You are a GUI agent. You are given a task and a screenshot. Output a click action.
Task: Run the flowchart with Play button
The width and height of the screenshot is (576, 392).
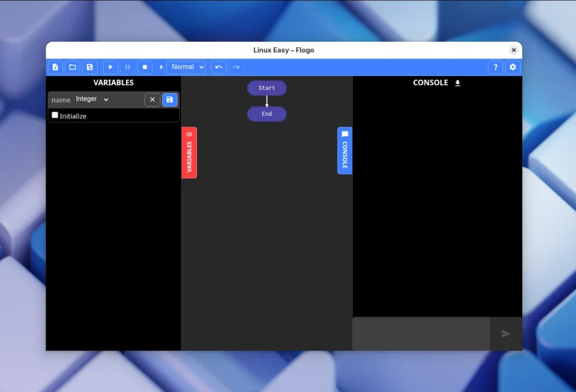tap(110, 67)
